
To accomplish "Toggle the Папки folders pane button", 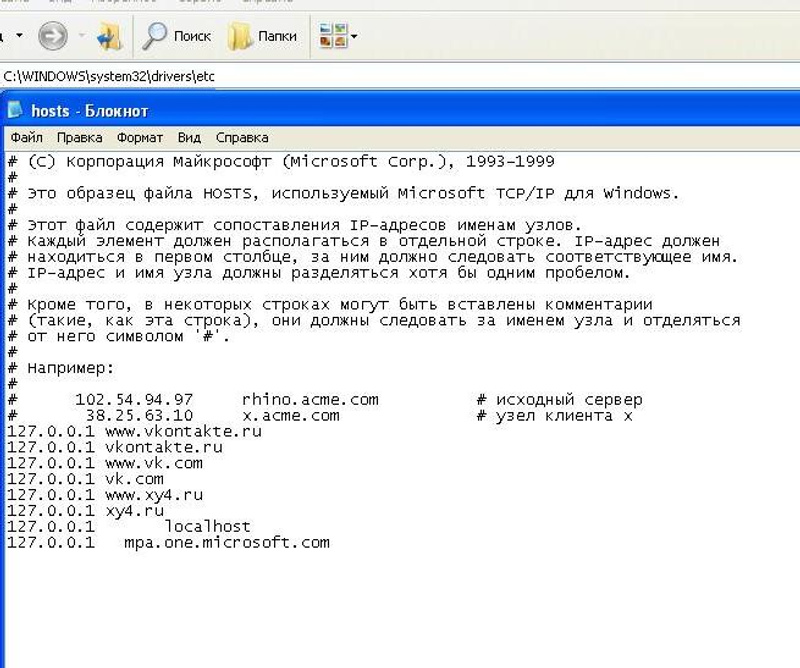I will 262,36.
